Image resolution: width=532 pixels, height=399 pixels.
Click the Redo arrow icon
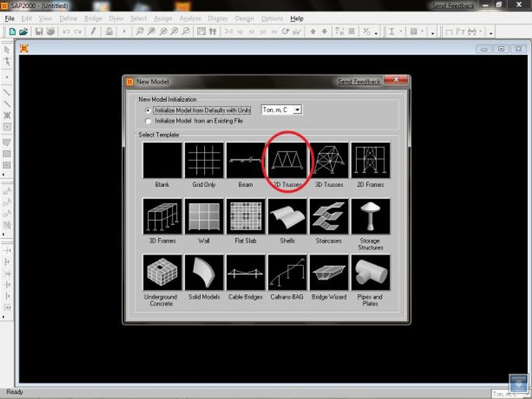[x=78, y=31]
